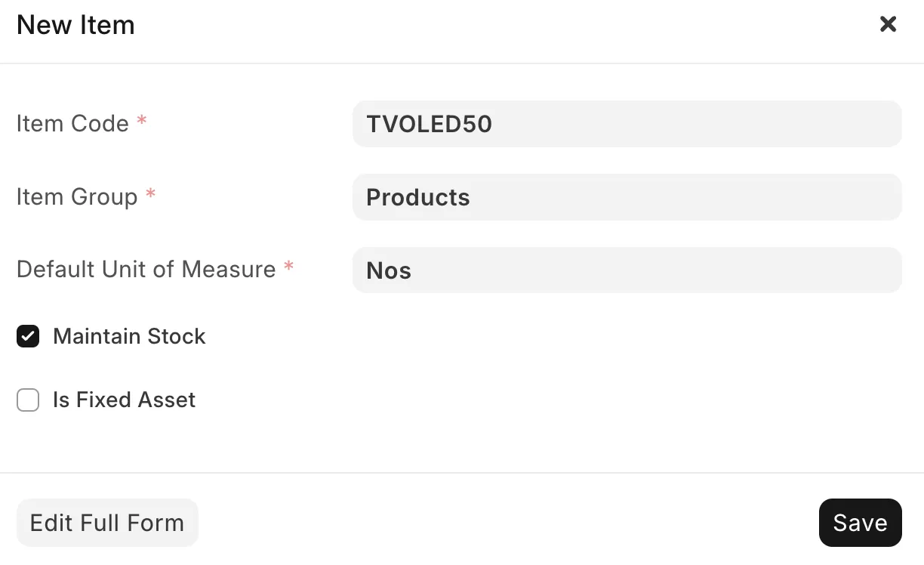Focus the Item Code field with TVOLED50

tap(627, 124)
